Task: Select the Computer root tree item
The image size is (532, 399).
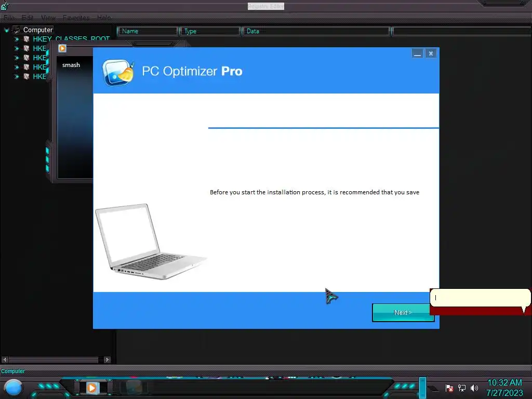Action: pos(38,30)
